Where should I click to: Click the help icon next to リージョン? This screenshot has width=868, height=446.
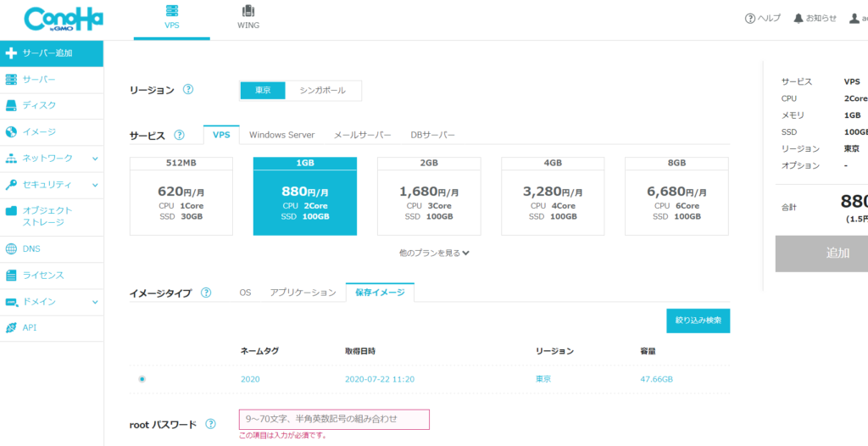(188, 90)
